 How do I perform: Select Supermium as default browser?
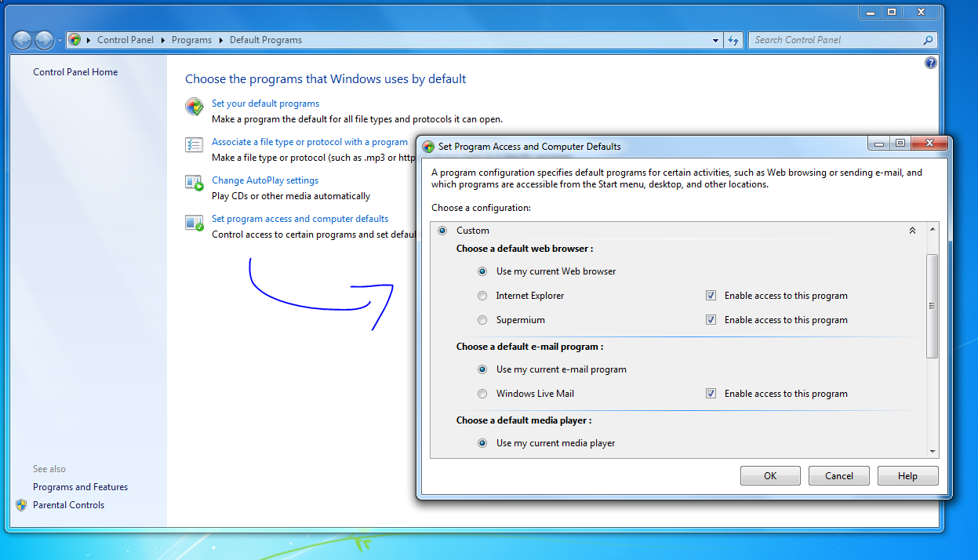click(482, 320)
